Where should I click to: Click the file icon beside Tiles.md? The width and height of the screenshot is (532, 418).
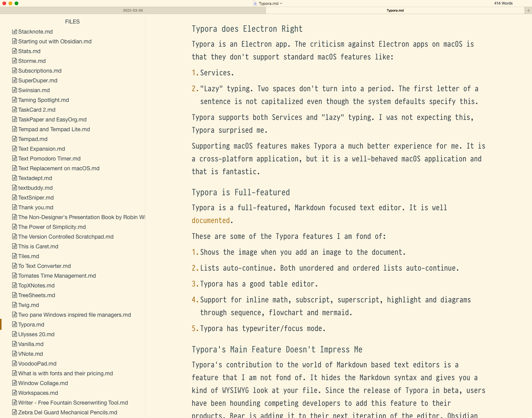point(14,256)
